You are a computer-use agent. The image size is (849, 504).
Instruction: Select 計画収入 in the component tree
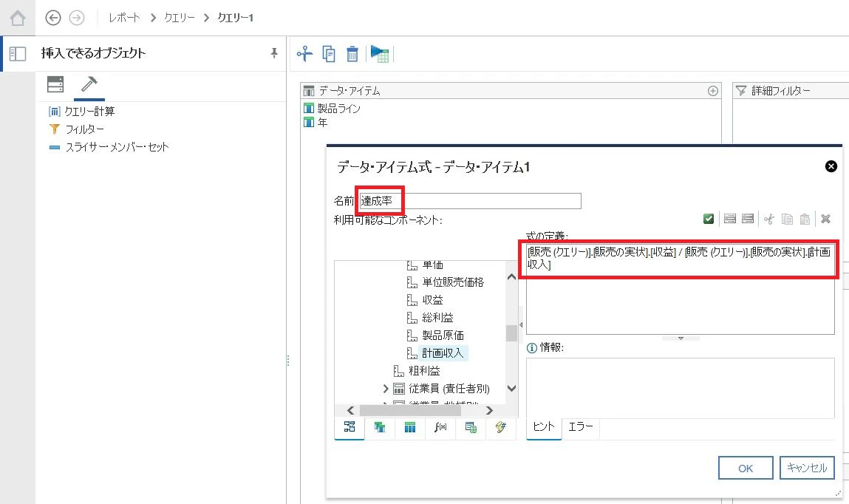coord(443,353)
